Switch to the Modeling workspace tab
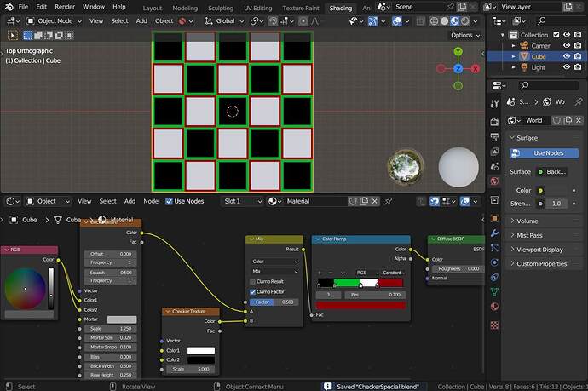 coord(185,8)
